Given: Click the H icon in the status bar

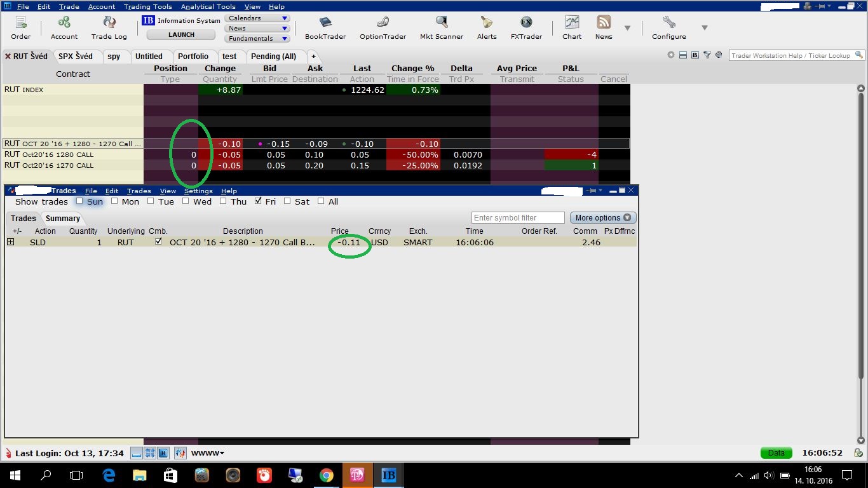Looking at the screenshot, I should [x=163, y=453].
